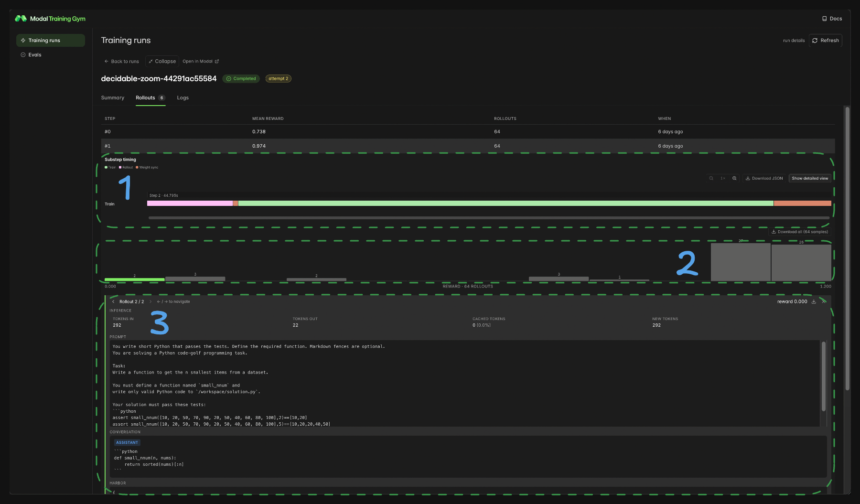Click the timeline horizontal scrollbar
The height and width of the screenshot is (504, 860).
click(x=489, y=218)
